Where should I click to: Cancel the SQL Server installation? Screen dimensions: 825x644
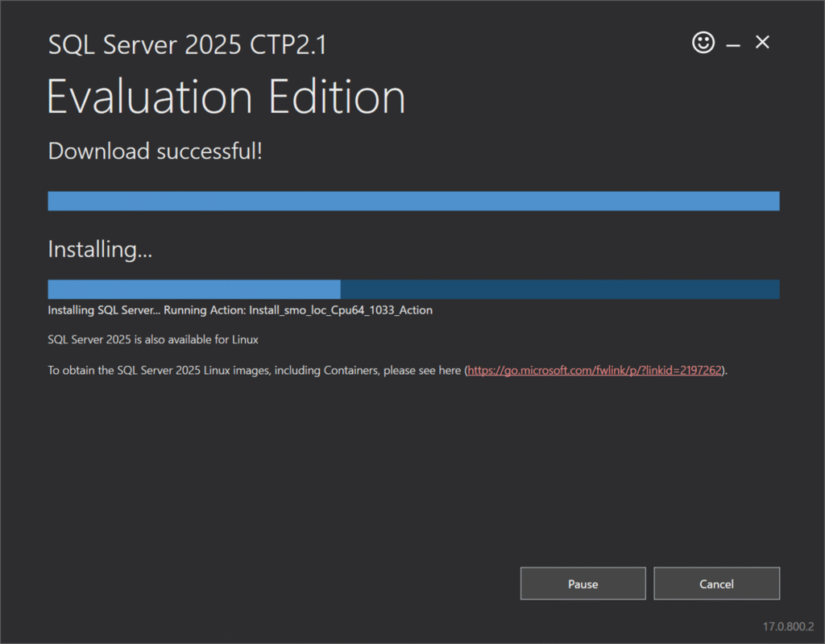coord(716,584)
